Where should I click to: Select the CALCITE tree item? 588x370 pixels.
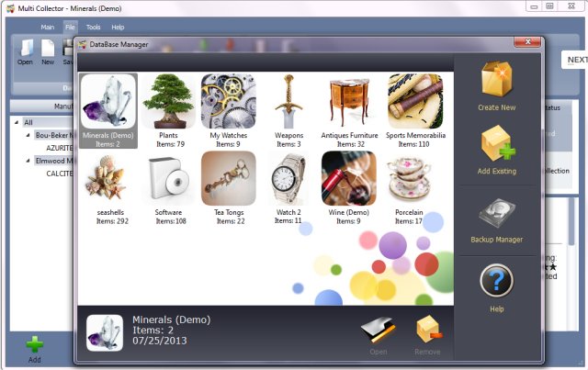pos(59,174)
